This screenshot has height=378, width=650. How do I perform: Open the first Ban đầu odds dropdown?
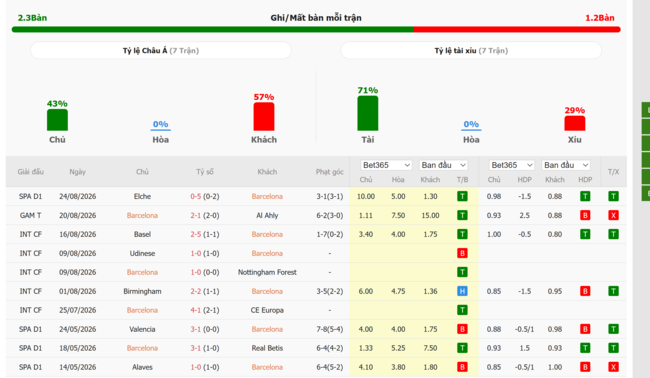[443, 165]
